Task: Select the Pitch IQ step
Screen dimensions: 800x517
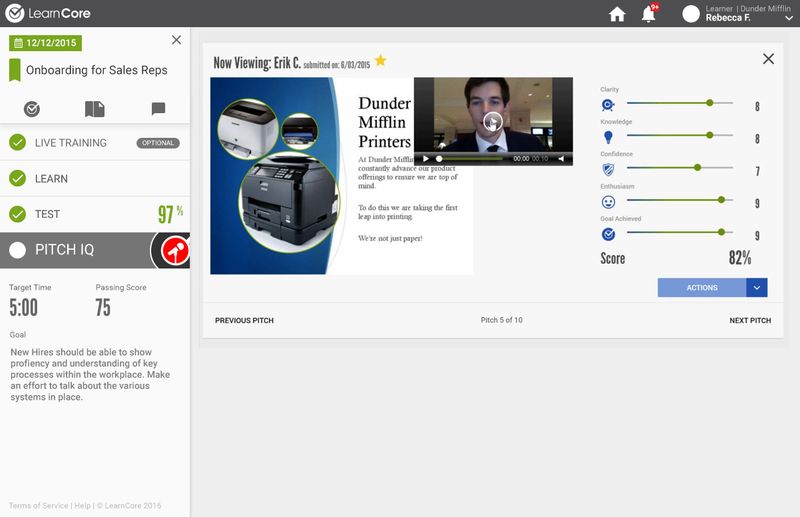Action: pos(95,250)
